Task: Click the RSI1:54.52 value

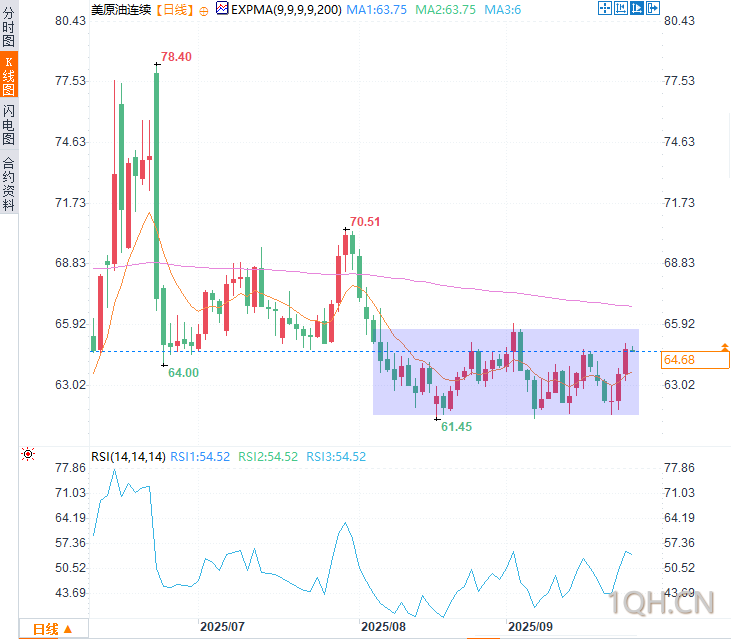Action: point(200,457)
